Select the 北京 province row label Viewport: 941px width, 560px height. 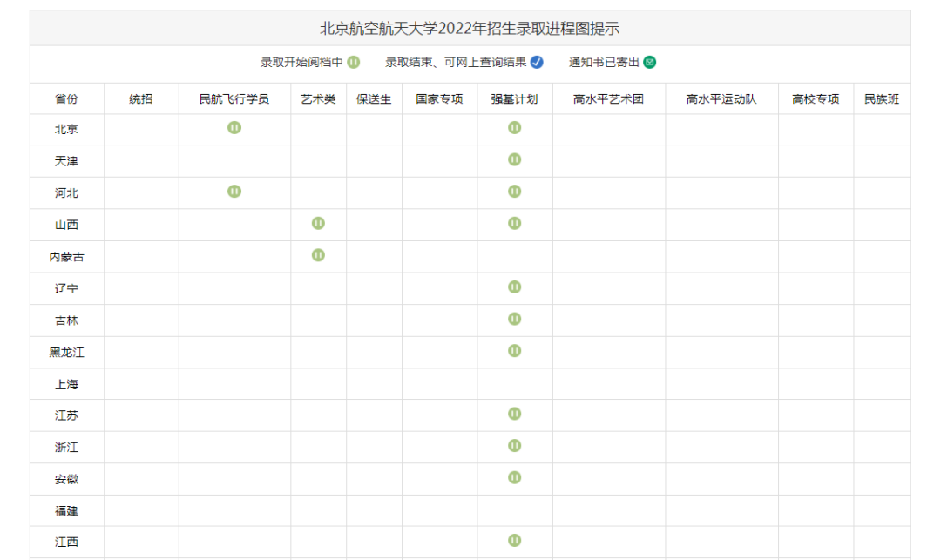click(66, 129)
